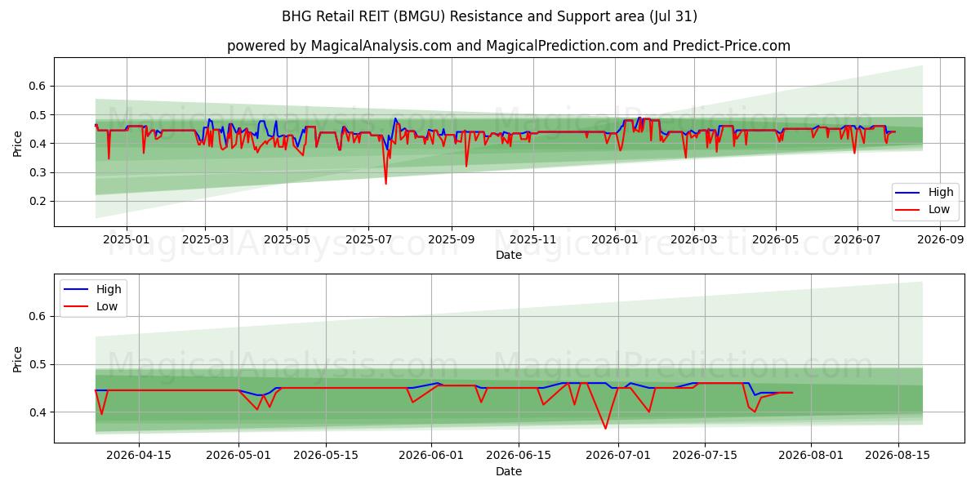The width and height of the screenshot is (980, 490).
Task: Click the '2026-05' tick label on the top chart
Action: tap(776, 240)
